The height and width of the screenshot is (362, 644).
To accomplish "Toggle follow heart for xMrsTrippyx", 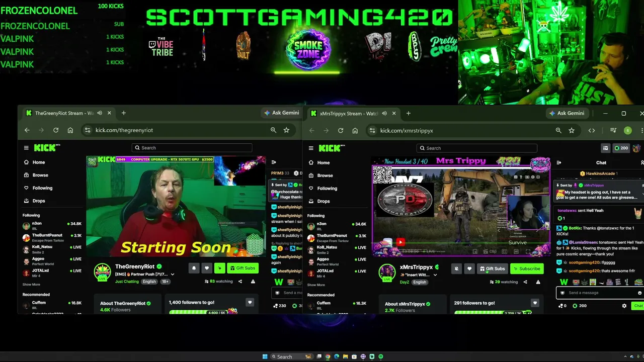I will point(469,268).
